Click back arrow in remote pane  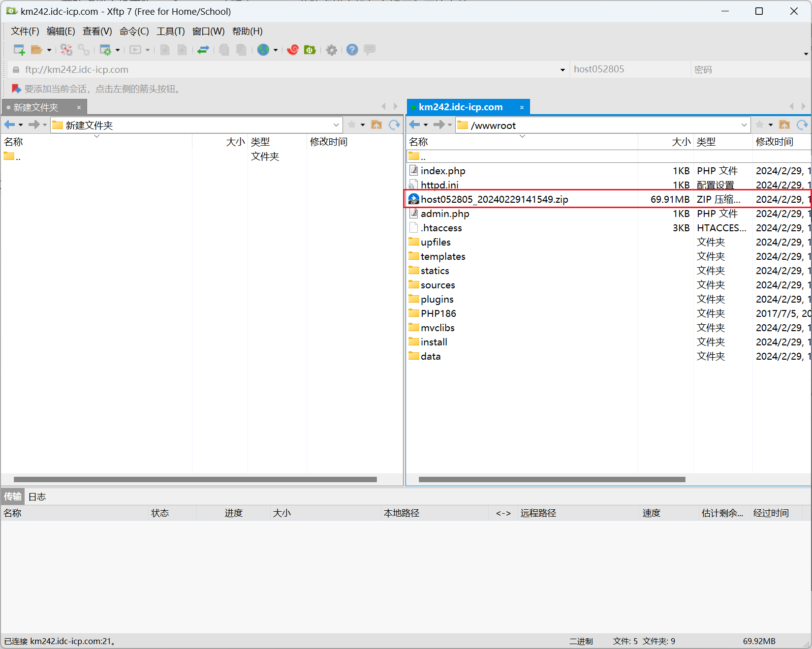coord(414,125)
